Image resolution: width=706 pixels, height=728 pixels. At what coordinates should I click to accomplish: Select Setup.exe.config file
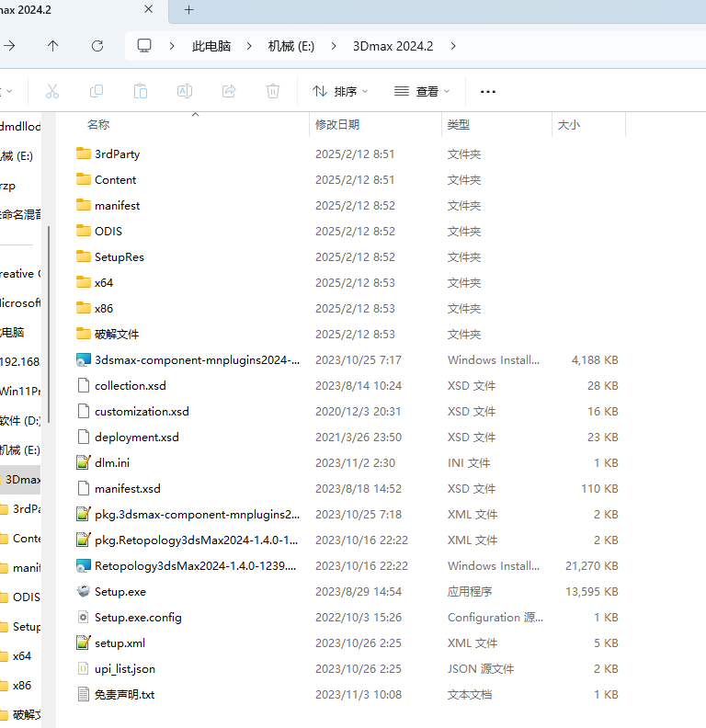point(129,618)
